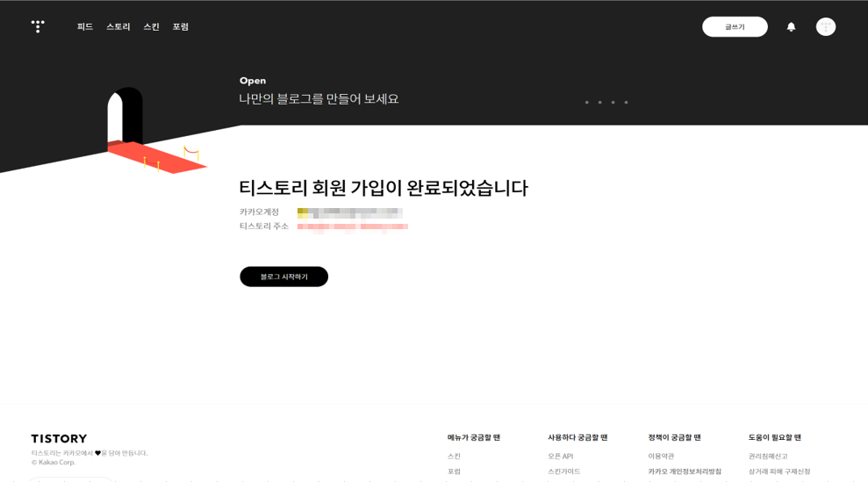The height and width of the screenshot is (482, 868).
Task: Open the 카카오 개인정보처리방침 link
Action: (x=685, y=471)
